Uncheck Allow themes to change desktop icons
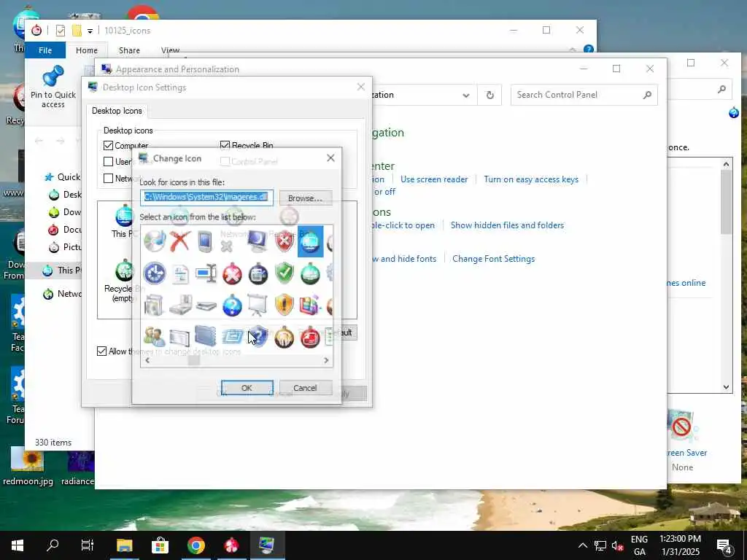 [101, 351]
